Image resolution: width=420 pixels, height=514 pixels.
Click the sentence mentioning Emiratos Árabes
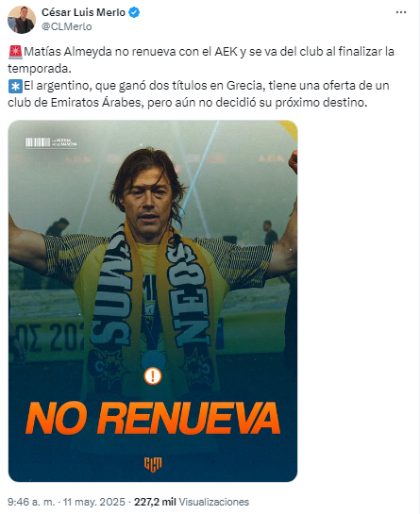coord(198,94)
